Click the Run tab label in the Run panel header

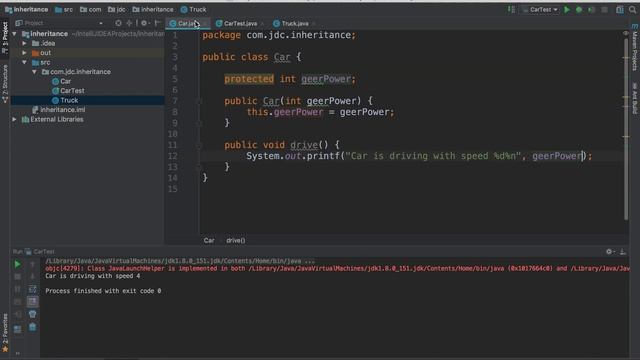tap(18, 252)
